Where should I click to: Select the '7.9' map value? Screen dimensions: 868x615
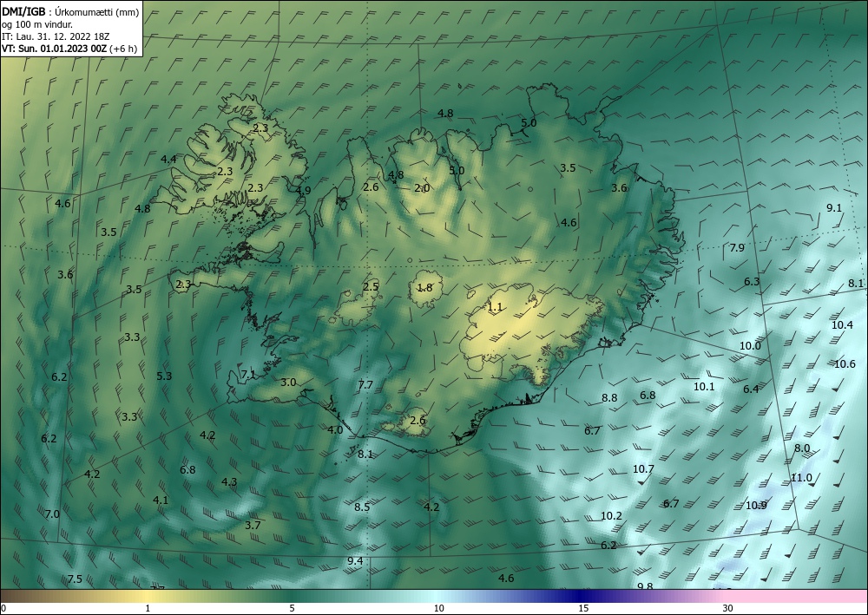coord(737,248)
